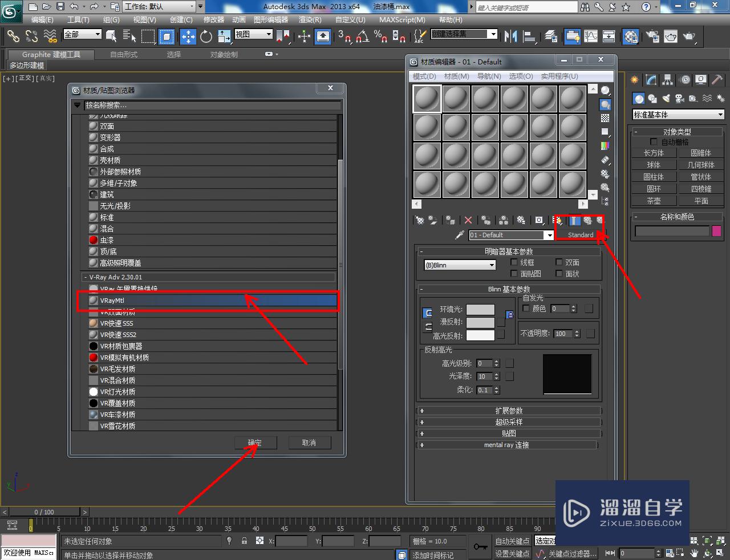Click the Set Keys key icon
Screen dimensions: 730x560
point(480,547)
